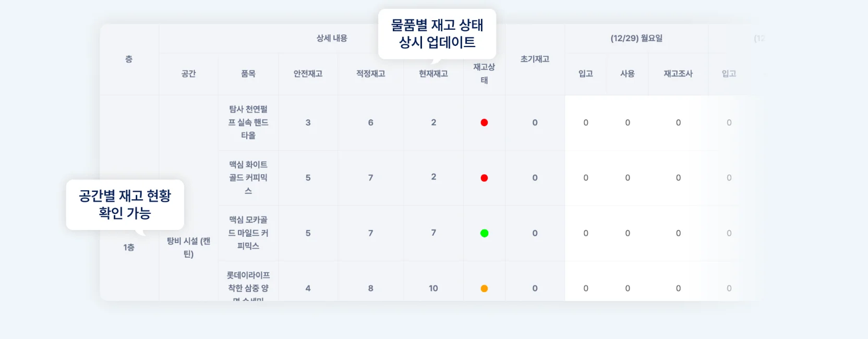Click the 현재재고 column header
This screenshot has width=868, height=339.
click(x=433, y=74)
